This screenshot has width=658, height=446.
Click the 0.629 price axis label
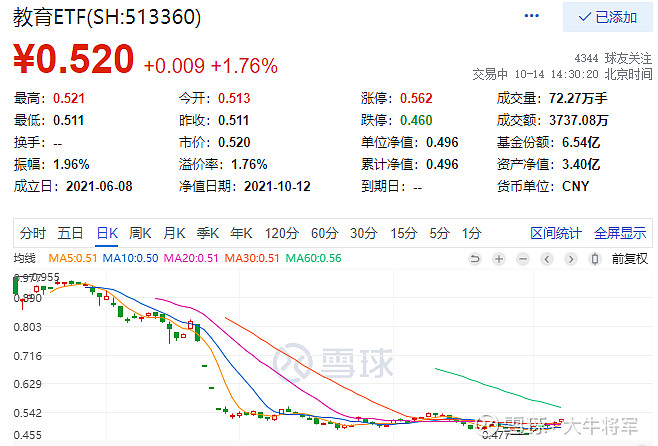(27, 384)
